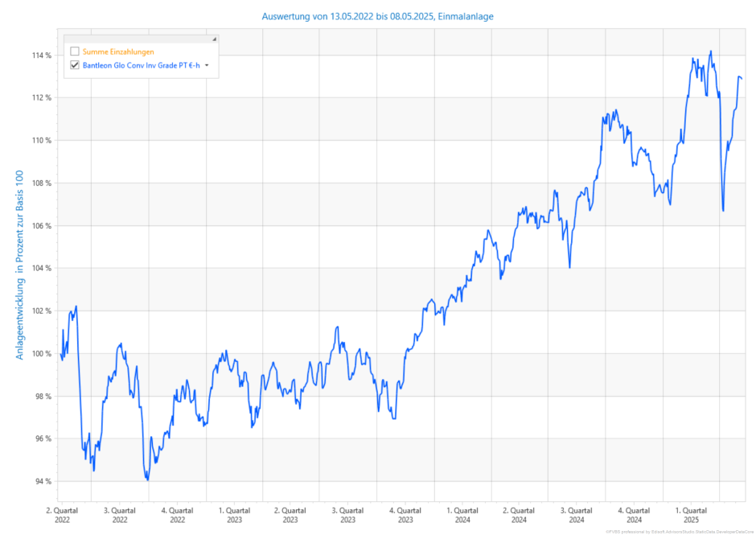Select the 4. Quartal 2023 axis label
Viewport: 756px width, 535px height.
405,515
